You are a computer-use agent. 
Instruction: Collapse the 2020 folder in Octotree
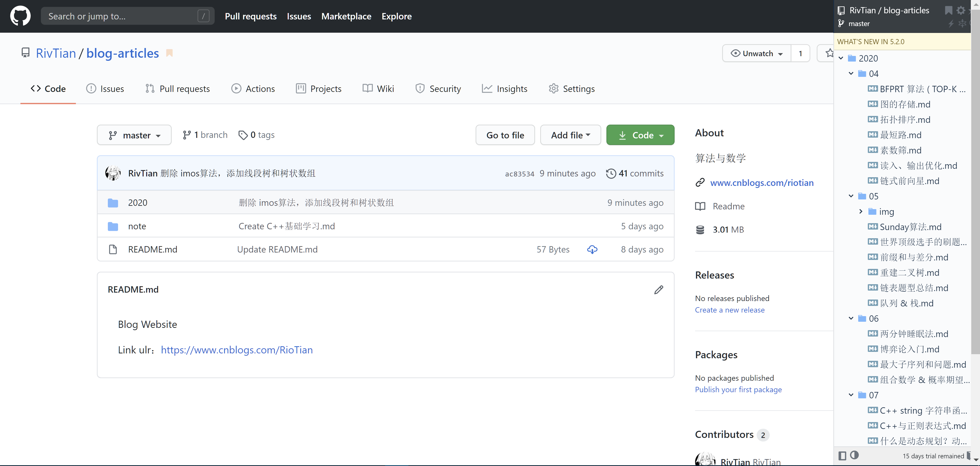(x=841, y=58)
